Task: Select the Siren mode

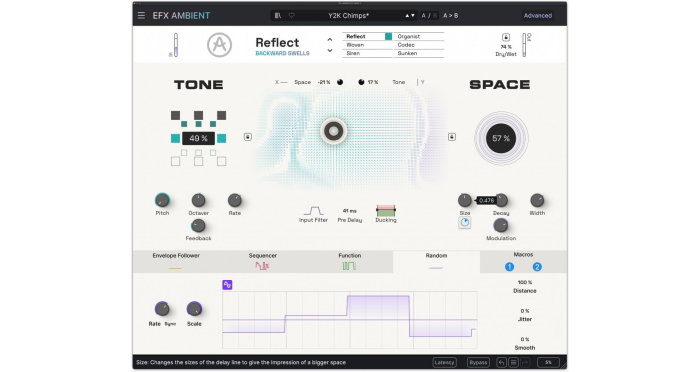Action: coord(367,53)
